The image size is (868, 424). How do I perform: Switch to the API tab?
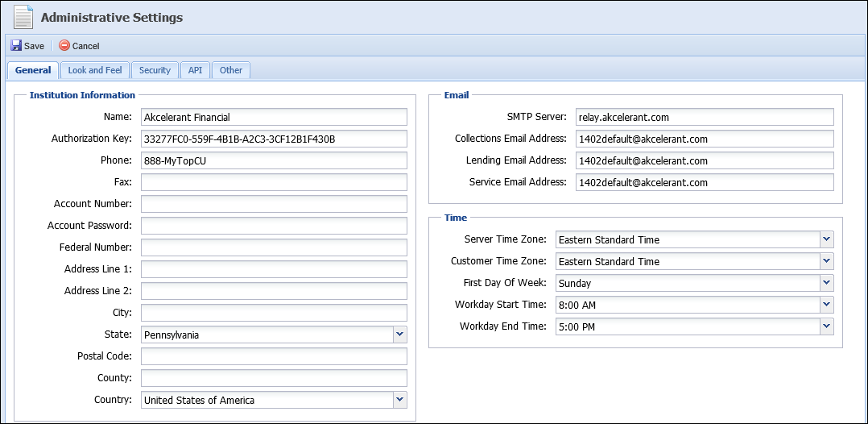[195, 70]
